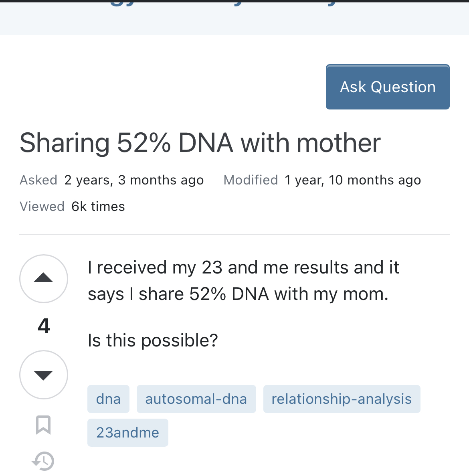Open the post activity history icon
The height and width of the screenshot is (476, 469).
[43, 462]
